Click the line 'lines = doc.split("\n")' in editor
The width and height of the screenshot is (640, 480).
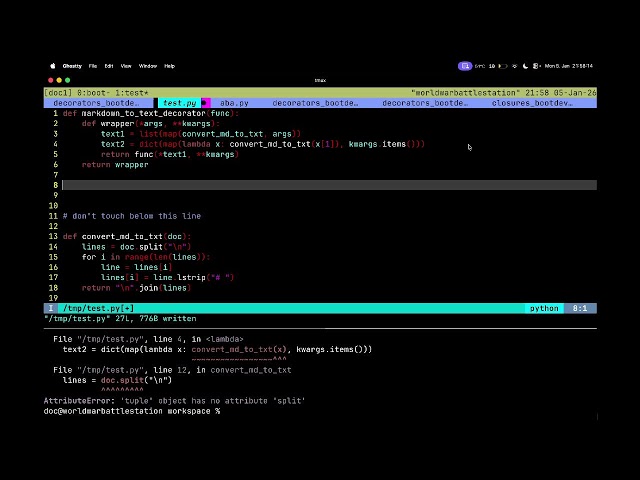(136, 247)
